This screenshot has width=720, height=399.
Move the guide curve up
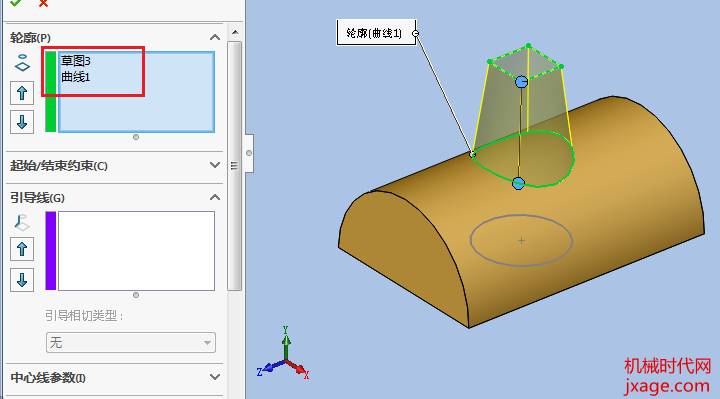click(22, 249)
